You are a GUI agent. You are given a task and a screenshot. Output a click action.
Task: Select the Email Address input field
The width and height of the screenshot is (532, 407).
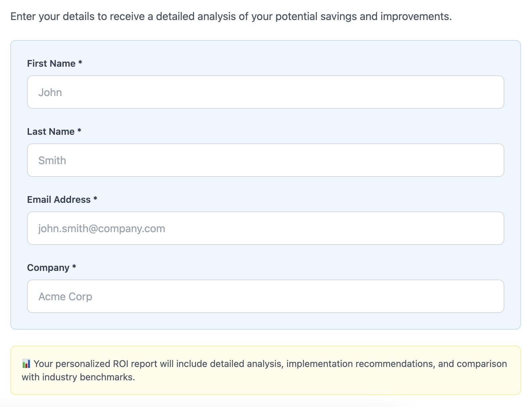pos(265,228)
